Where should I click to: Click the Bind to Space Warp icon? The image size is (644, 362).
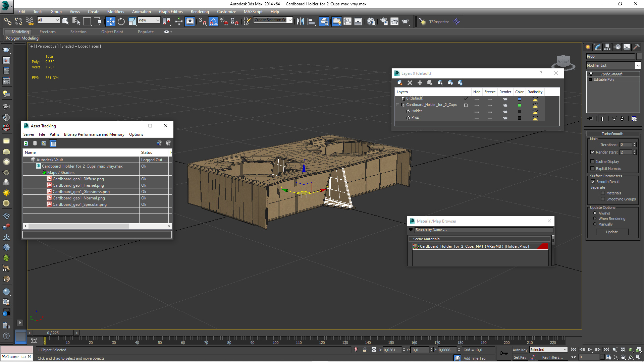click(30, 21)
